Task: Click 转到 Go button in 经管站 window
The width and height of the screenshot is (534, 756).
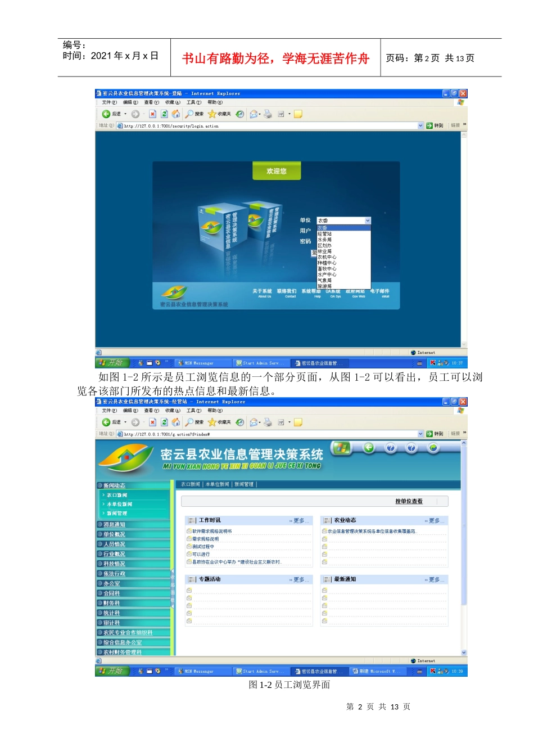Action: [x=435, y=434]
